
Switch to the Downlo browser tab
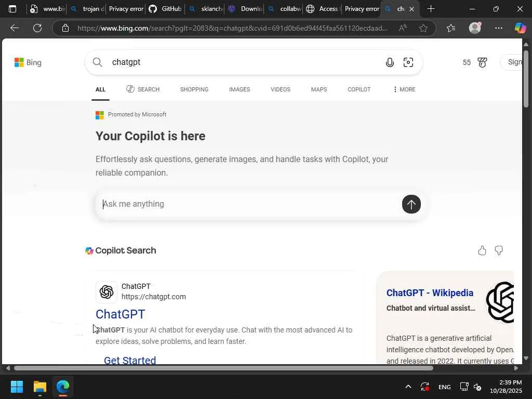click(x=246, y=9)
